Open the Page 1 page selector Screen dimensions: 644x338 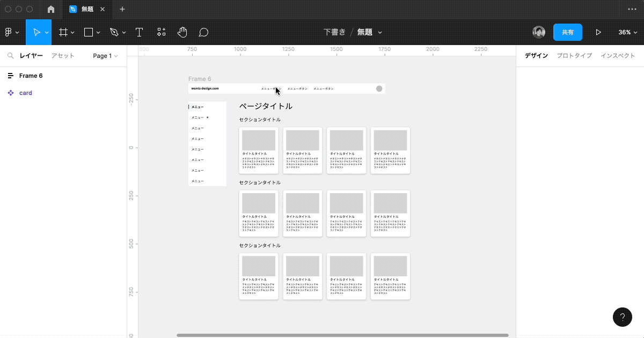[105, 55]
